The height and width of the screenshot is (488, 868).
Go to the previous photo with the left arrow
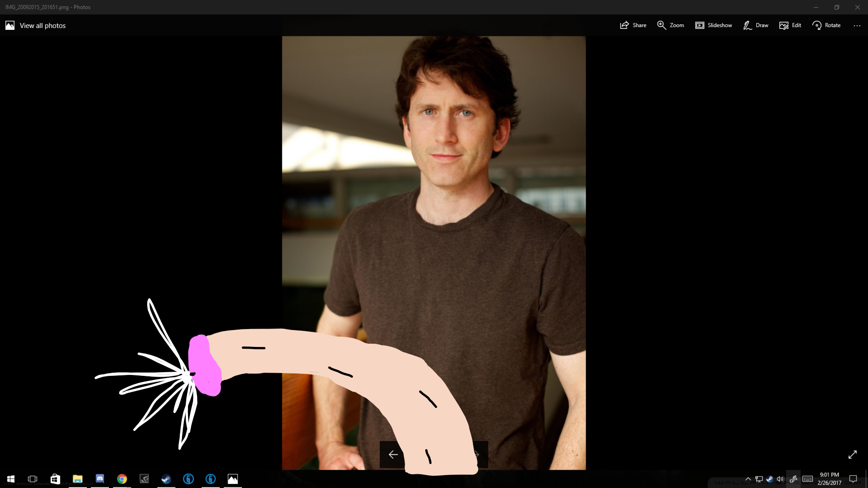tap(393, 454)
